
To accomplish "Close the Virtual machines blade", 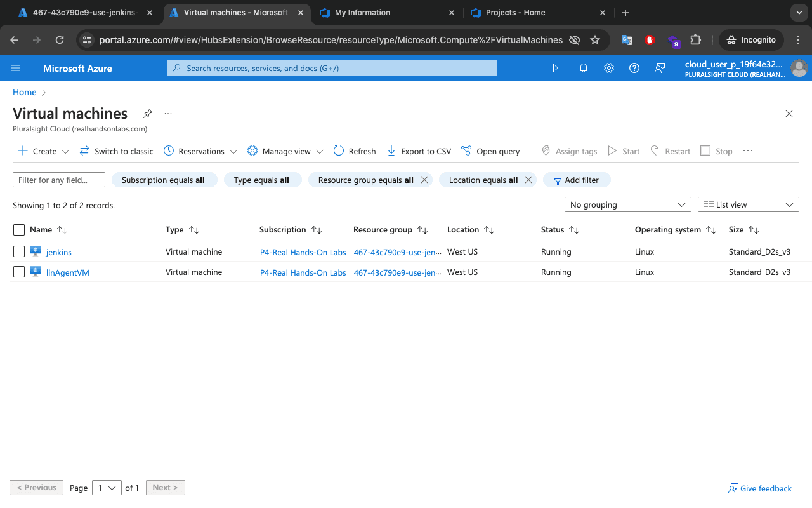I will 789,114.
